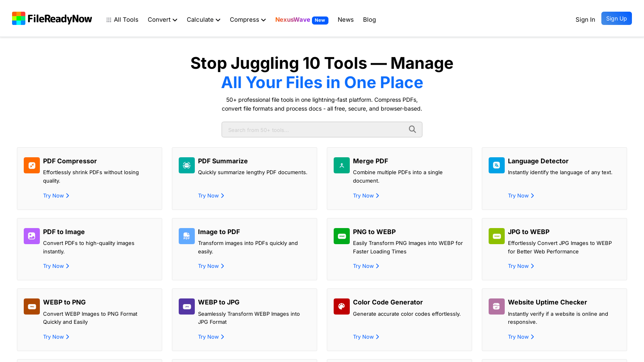Go to the News page

(345, 20)
